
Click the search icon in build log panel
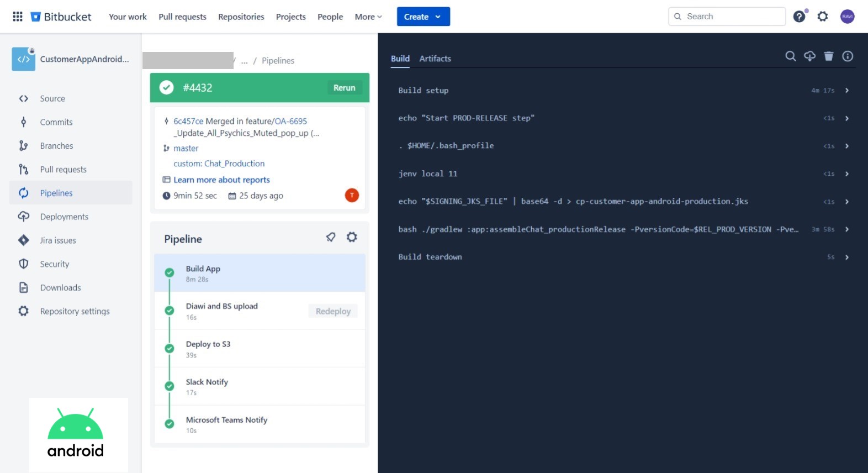point(790,56)
